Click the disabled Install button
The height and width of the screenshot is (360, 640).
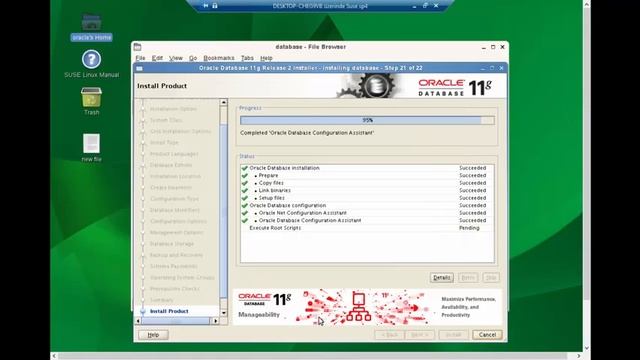pyautogui.click(x=453, y=335)
